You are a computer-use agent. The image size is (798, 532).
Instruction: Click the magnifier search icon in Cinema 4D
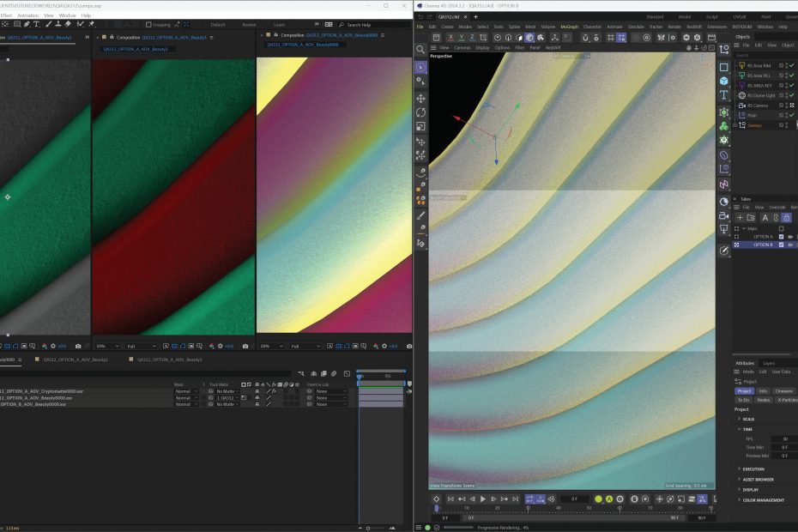(420, 50)
